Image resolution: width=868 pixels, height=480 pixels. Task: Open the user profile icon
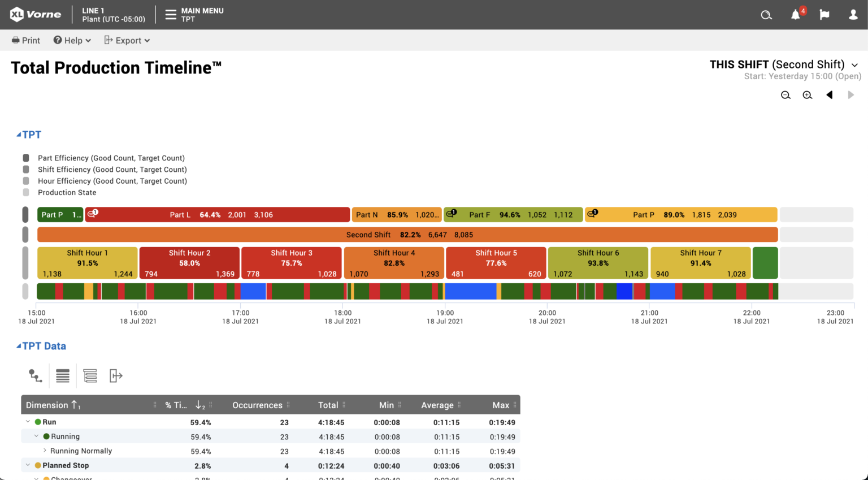click(853, 15)
